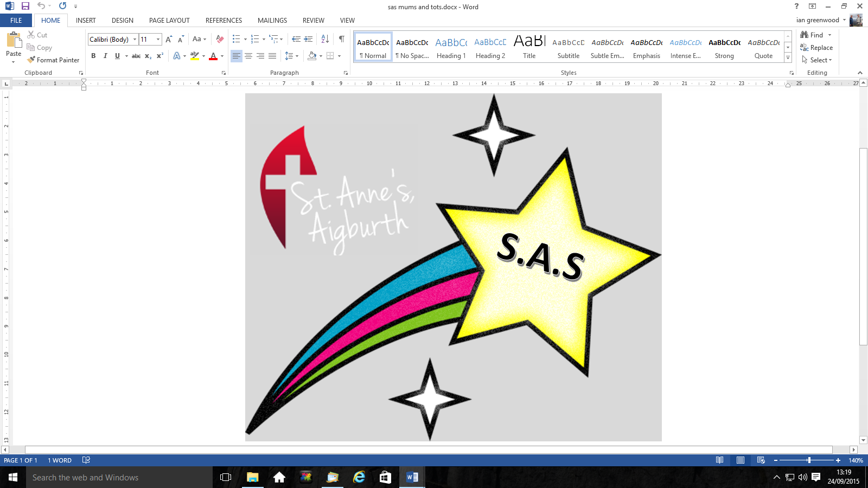The image size is (868, 488).
Task: Open the line spacing dropdown
Action: tap(297, 56)
